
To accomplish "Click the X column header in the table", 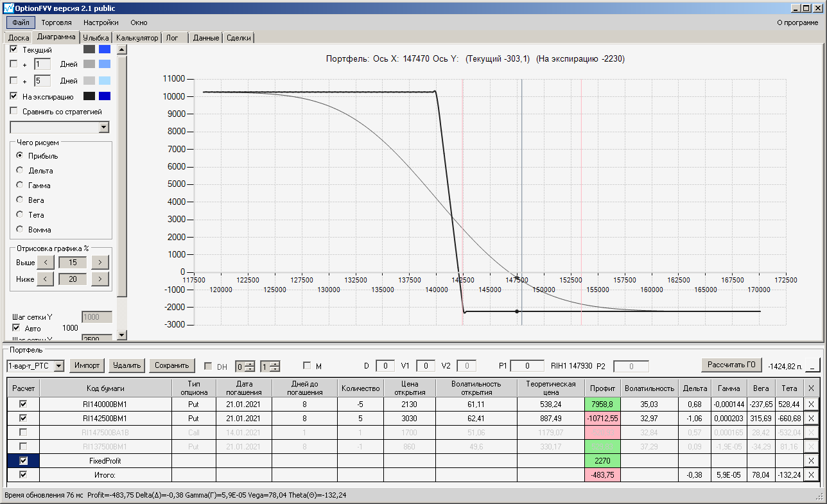I will 811,388.
